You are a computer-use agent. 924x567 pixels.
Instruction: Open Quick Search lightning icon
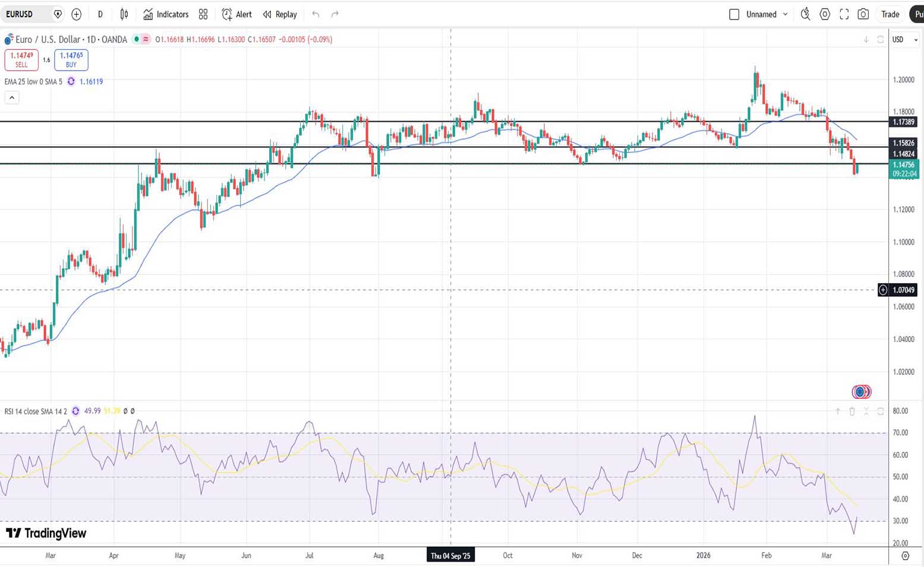(x=805, y=14)
